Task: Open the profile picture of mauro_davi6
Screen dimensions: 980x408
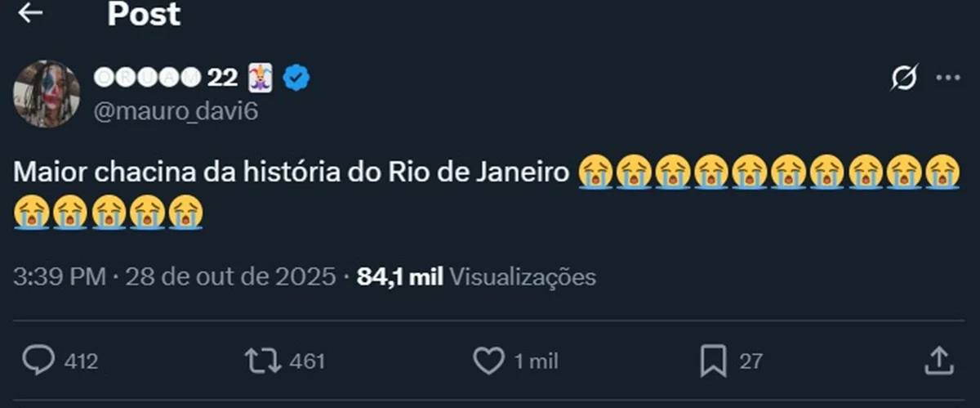Action: pos(47,93)
